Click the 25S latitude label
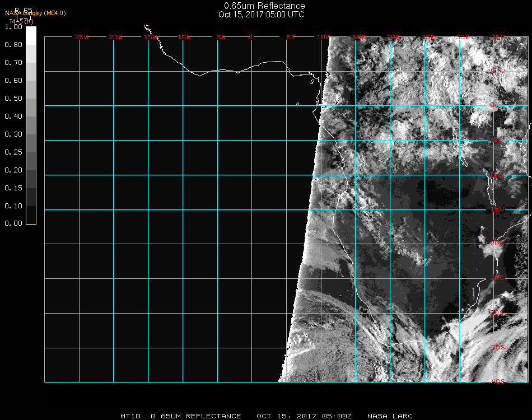The image size is (532, 420). point(497,278)
